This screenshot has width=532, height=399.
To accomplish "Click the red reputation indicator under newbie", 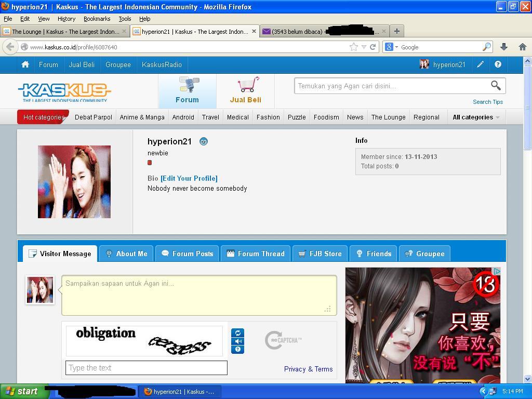I will click(x=150, y=163).
